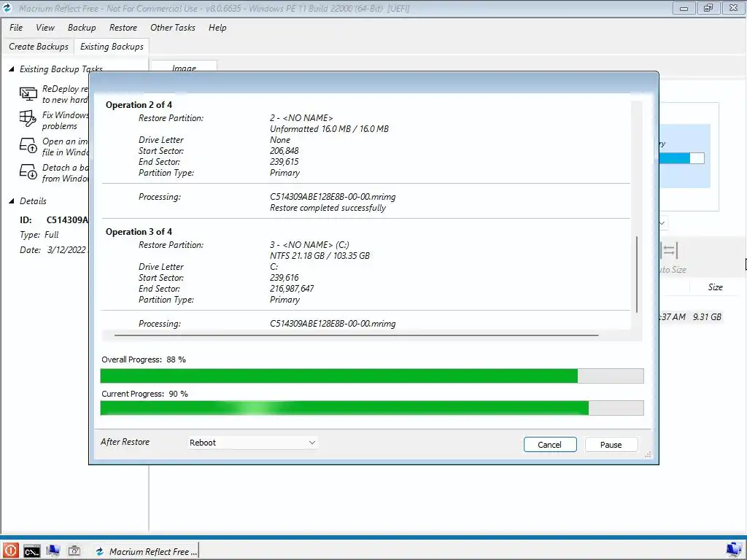The width and height of the screenshot is (747, 560).
Task: Switch to Existing Backups tab
Action: pos(112,47)
